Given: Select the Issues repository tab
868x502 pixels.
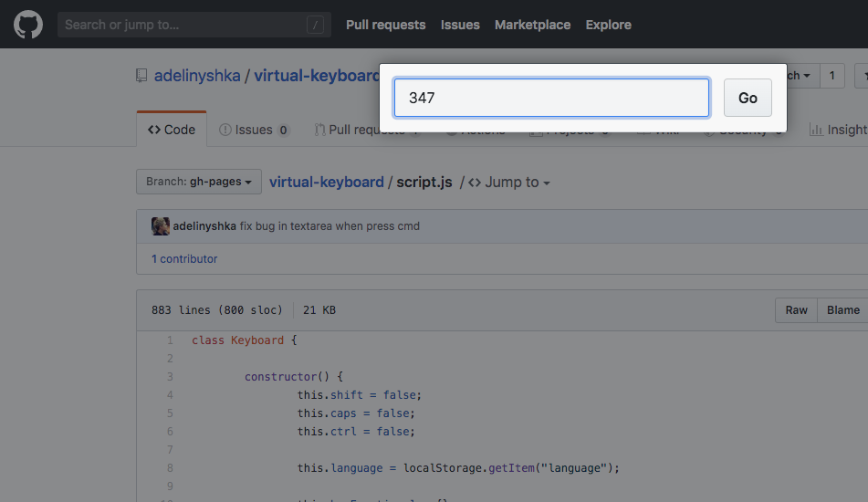Looking at the screenshot, I should 255,130.
